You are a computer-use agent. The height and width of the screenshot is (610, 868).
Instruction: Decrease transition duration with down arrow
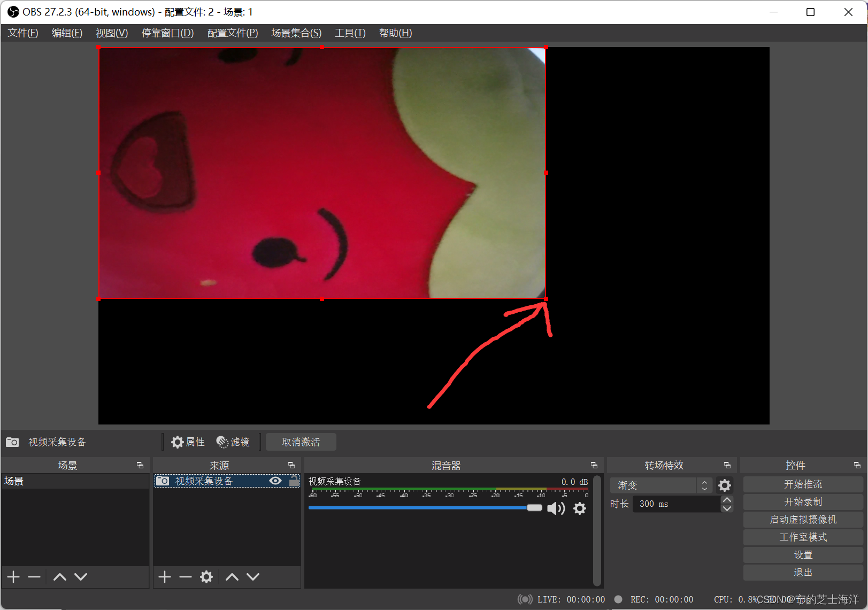pos(727,508)
